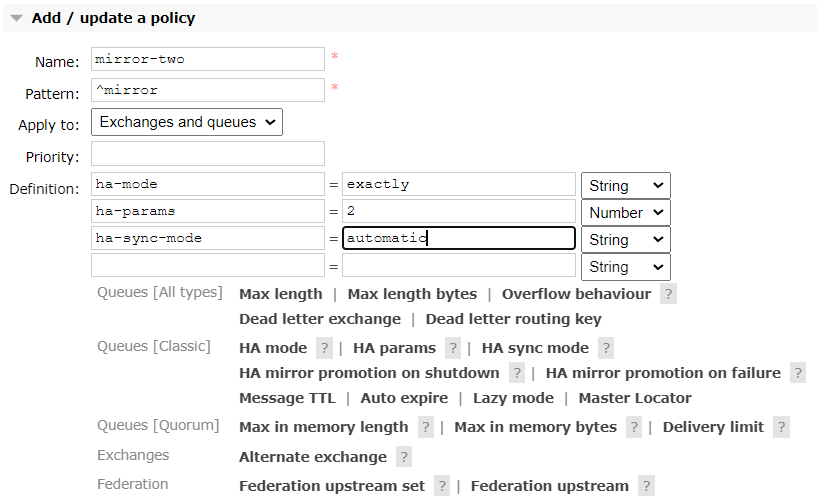Click help icon next to HA mode
This screenshot has width=817, height=500.
click(x=324, y=348)
